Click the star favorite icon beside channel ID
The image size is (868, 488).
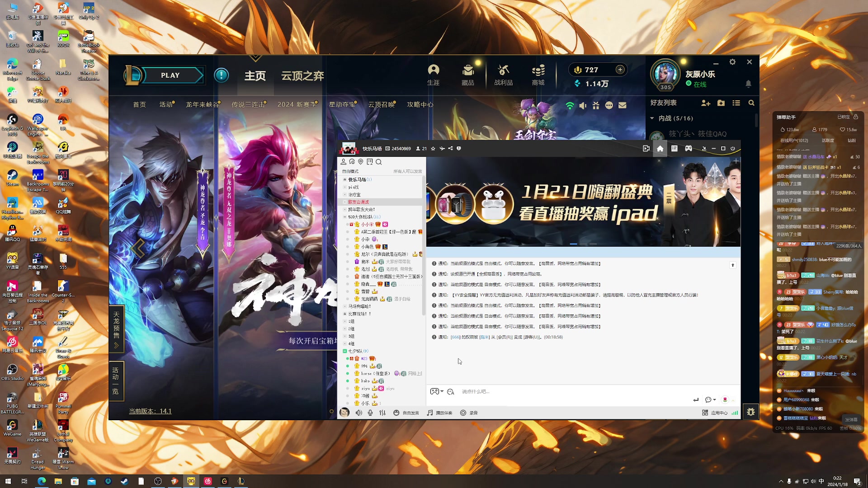tap(433, 149)
